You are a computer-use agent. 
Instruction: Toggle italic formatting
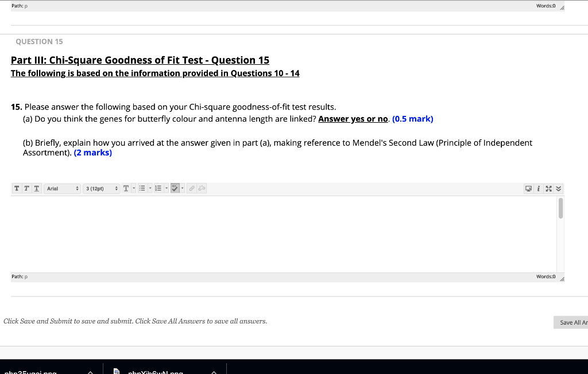[x=26, y=188]
